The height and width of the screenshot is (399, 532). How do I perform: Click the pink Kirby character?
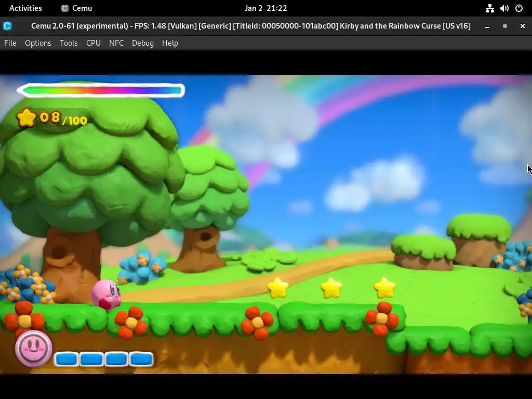106,294
